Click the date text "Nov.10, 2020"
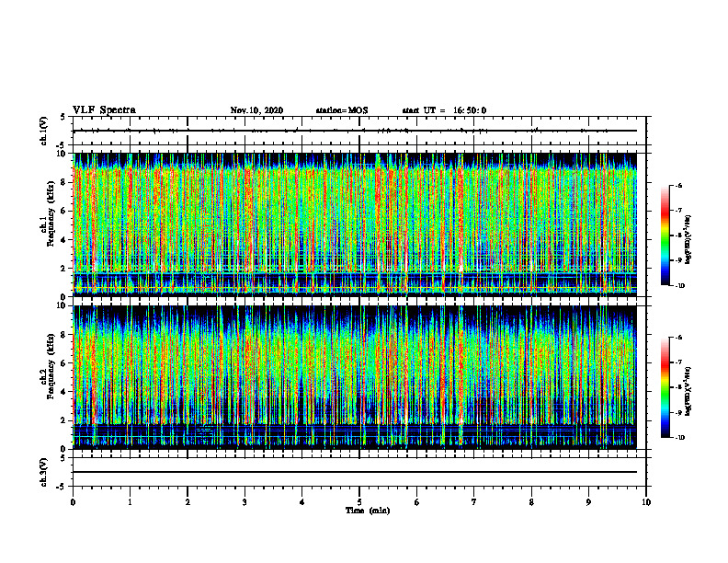Viewport: 728px width, 563px height. click(x=256, y=110)
